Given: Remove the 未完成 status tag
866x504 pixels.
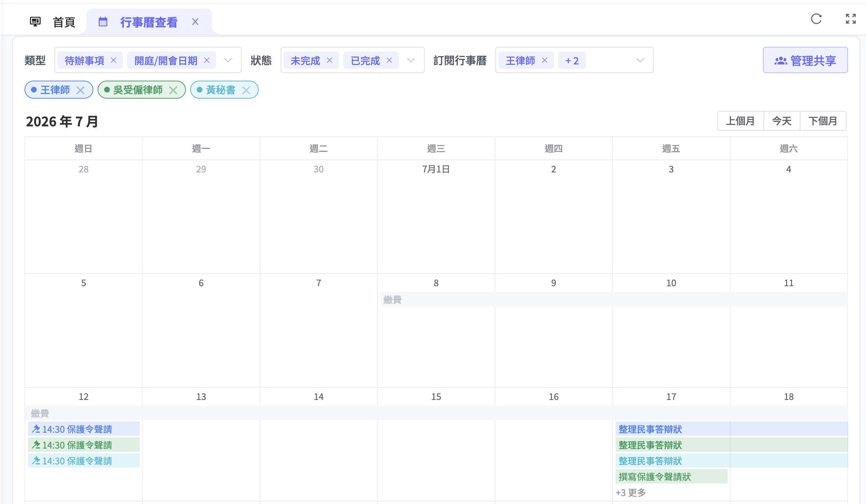Looking at the screenshot, I should pos(330,60).
